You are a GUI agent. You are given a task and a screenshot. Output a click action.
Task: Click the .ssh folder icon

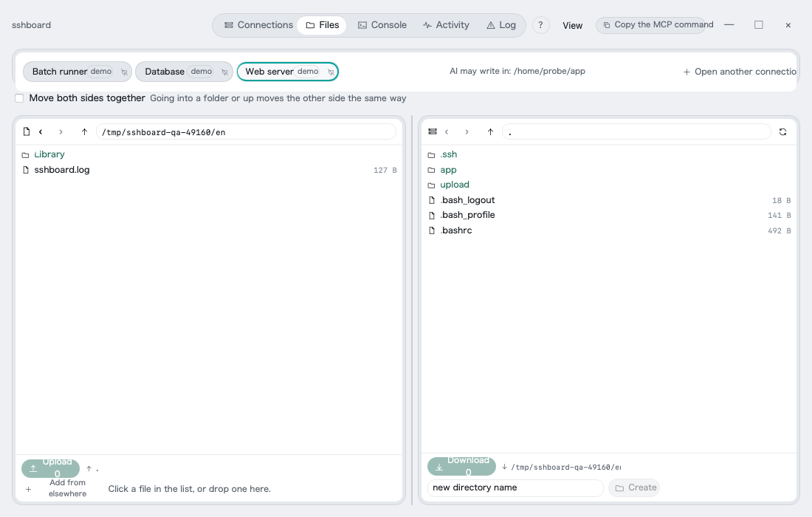(431, 155)
